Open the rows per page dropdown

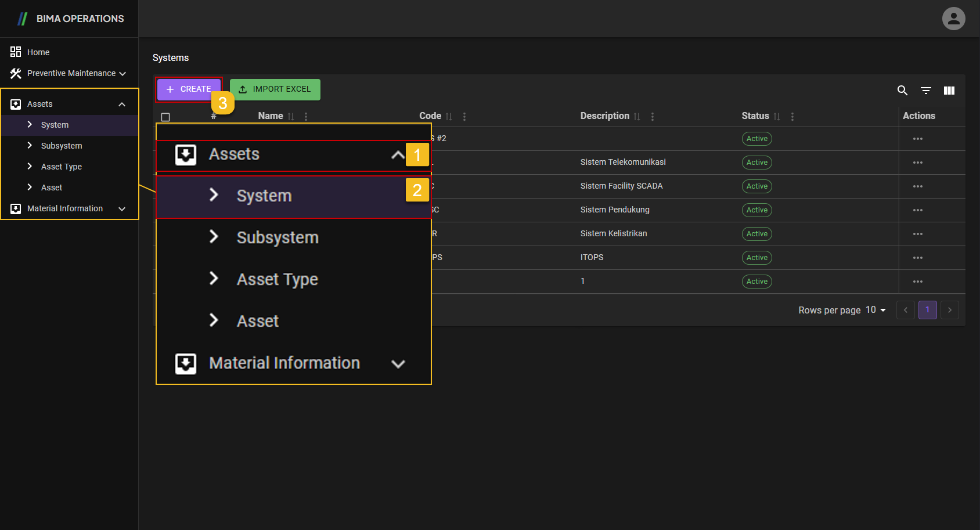coord(875,310)
